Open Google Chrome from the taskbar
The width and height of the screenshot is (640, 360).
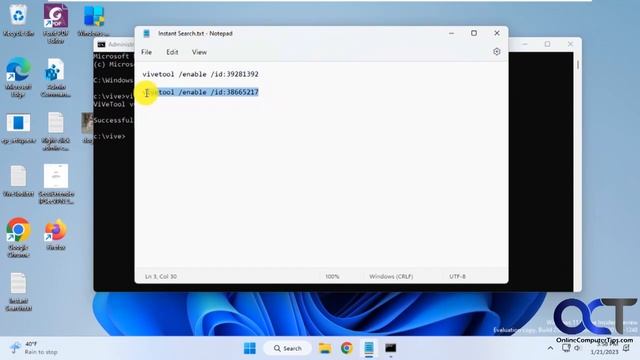[x=347, y=348]
